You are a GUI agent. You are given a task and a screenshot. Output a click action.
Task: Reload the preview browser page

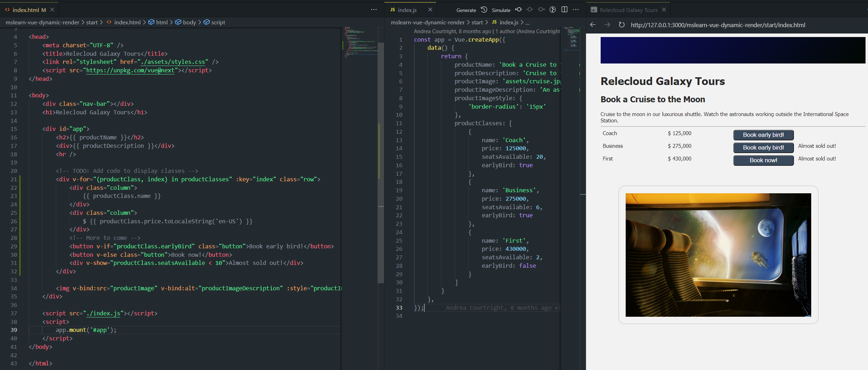pos(621,25)
